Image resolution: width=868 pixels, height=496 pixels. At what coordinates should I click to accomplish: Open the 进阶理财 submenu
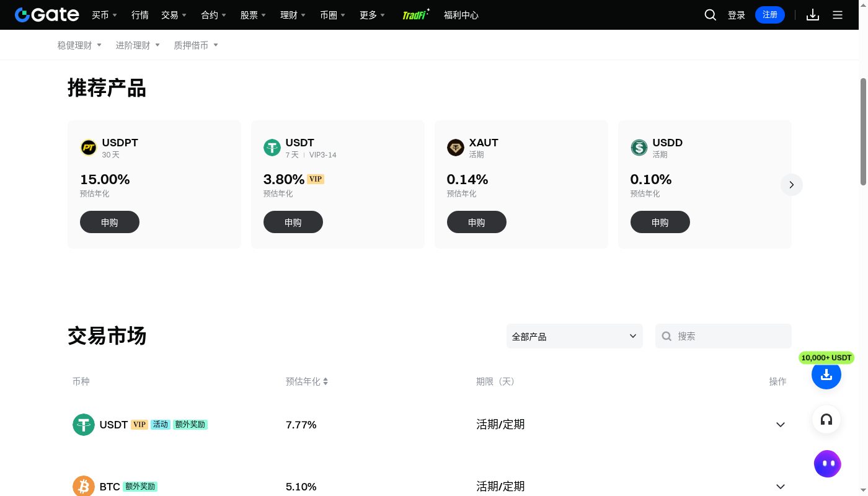pyautogui.click(x=138, y=45)
